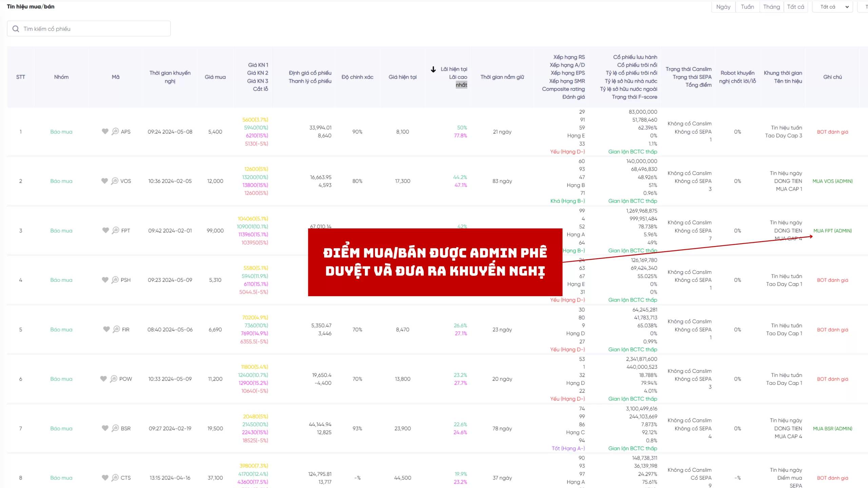The height and width of the screenshot is (488, 868).
Task: Click Báo mua in the POW row
Action: [61, 379]
